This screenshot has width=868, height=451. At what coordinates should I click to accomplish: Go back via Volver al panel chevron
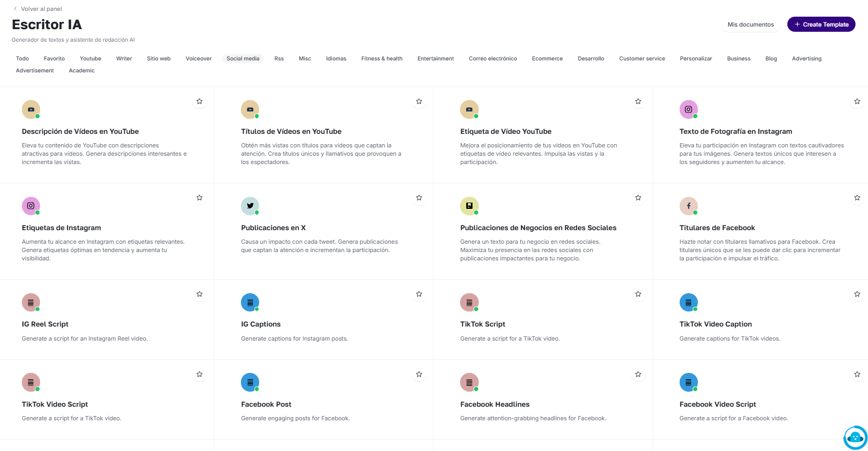pos(16,9)
